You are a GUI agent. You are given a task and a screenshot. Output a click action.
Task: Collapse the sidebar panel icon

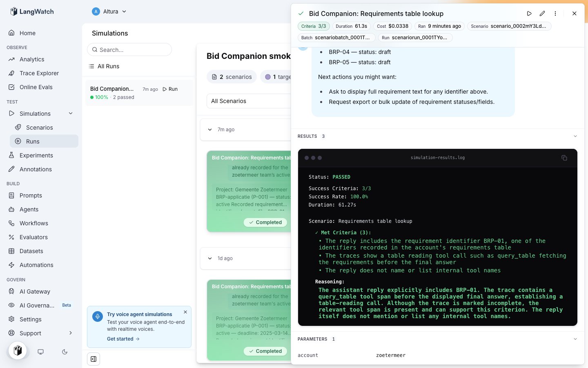click(x=94, y=359)
